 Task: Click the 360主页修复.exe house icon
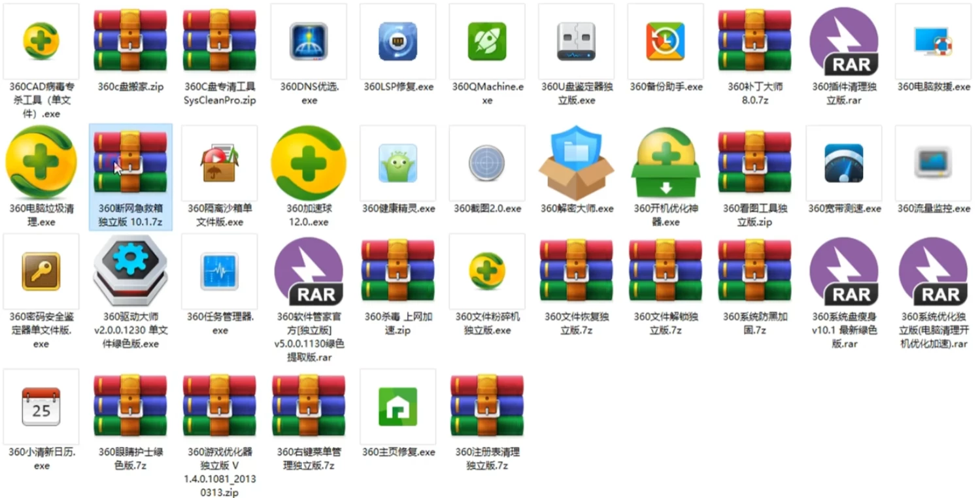click(398, 407)
